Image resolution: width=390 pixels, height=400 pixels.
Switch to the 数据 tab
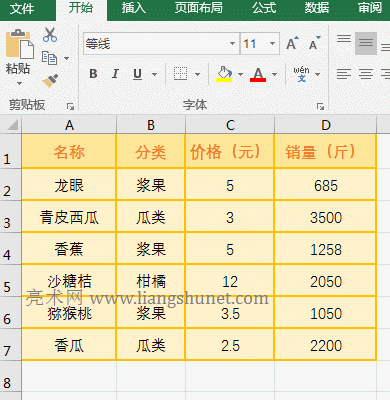tap(317, 8)
